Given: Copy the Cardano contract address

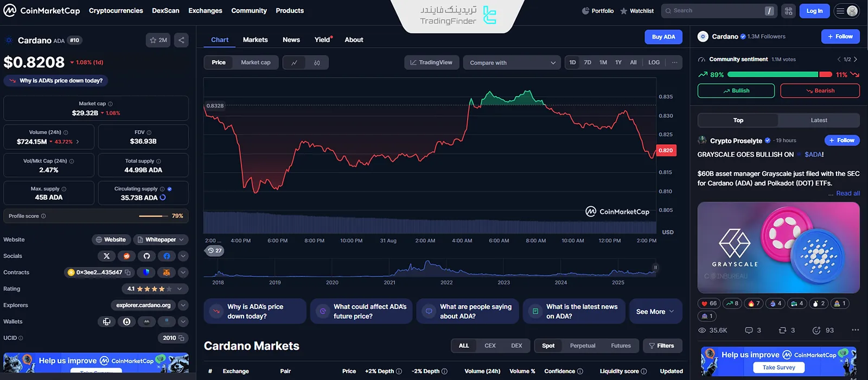Looking at the screenshot, I should (128, 273).
